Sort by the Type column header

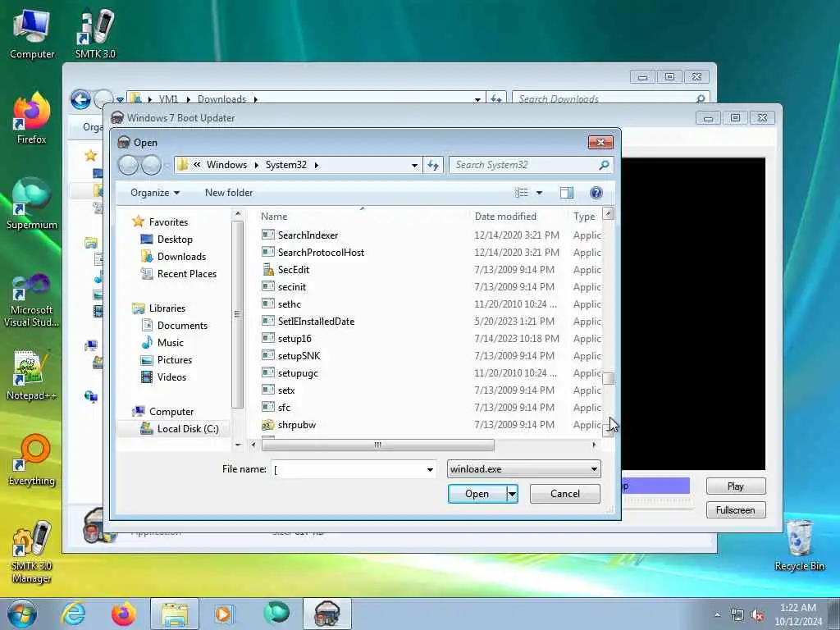pyautogui.click(x=585, y=217)
